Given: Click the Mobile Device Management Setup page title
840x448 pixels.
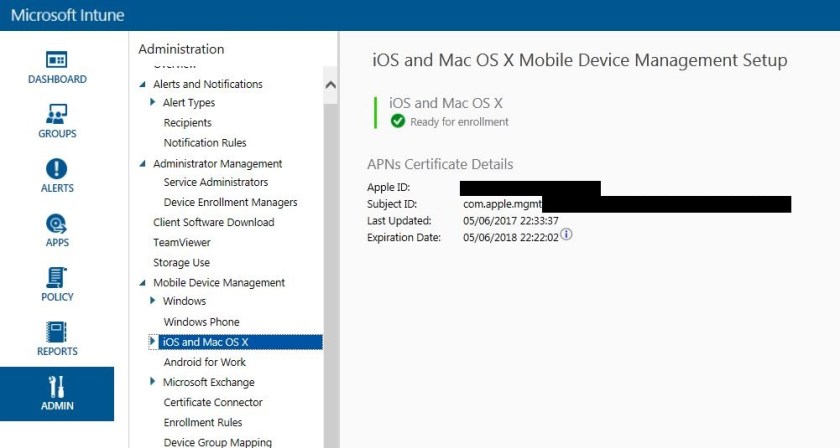Looking at the screenshot, I should coord(580,59).
